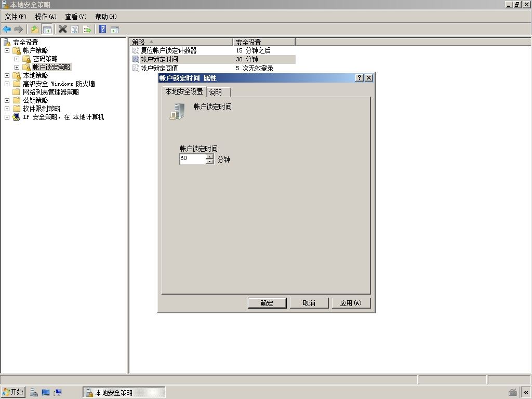Click the 5 次无效登录 setting value
Image resolution: width=532 pixels, height=399 pixels.
[x=255, y=68]
